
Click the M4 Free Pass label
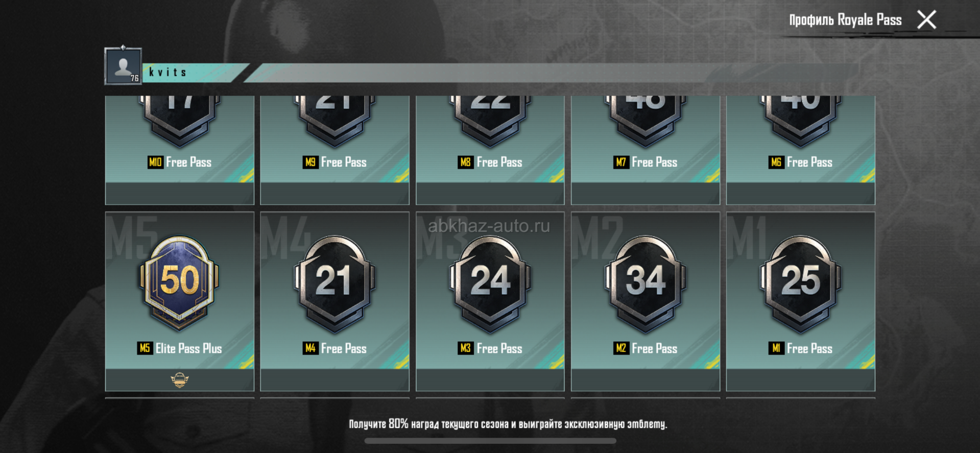pos(334,348)
